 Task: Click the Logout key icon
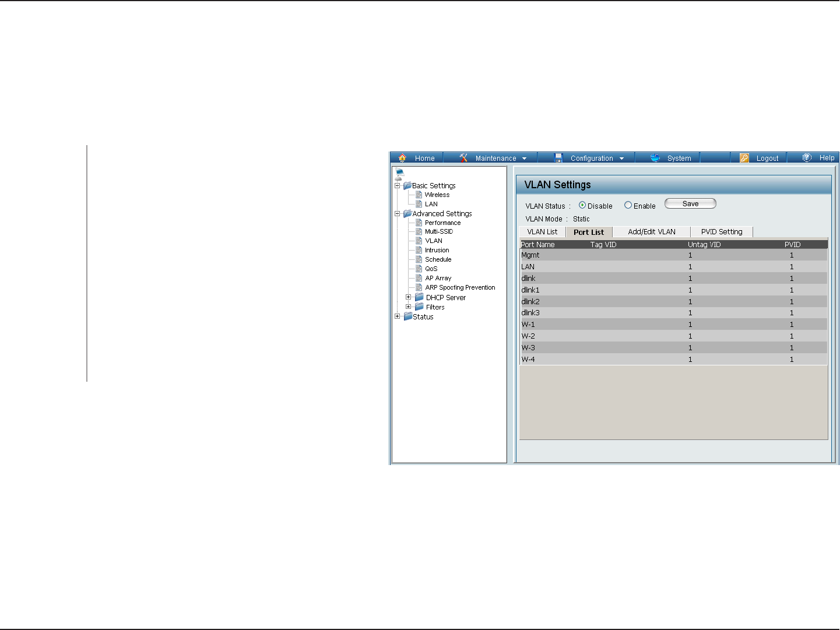(744, 158)
